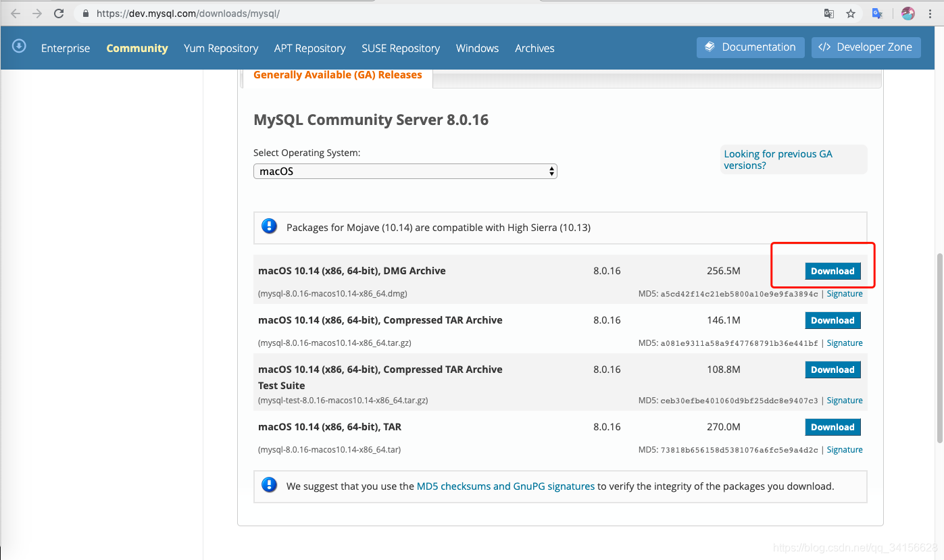Open the Signature link for mysql-8.0.16-macos10.14-x86_64.tar.gz
This screenshot has width=944, height=560.
pos(845,343)
